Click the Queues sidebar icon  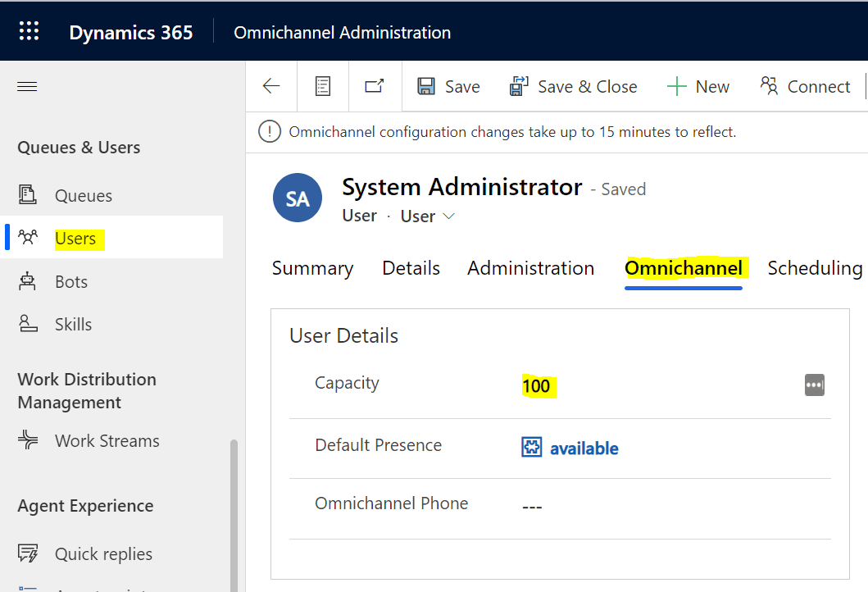[x=28, y=195]
